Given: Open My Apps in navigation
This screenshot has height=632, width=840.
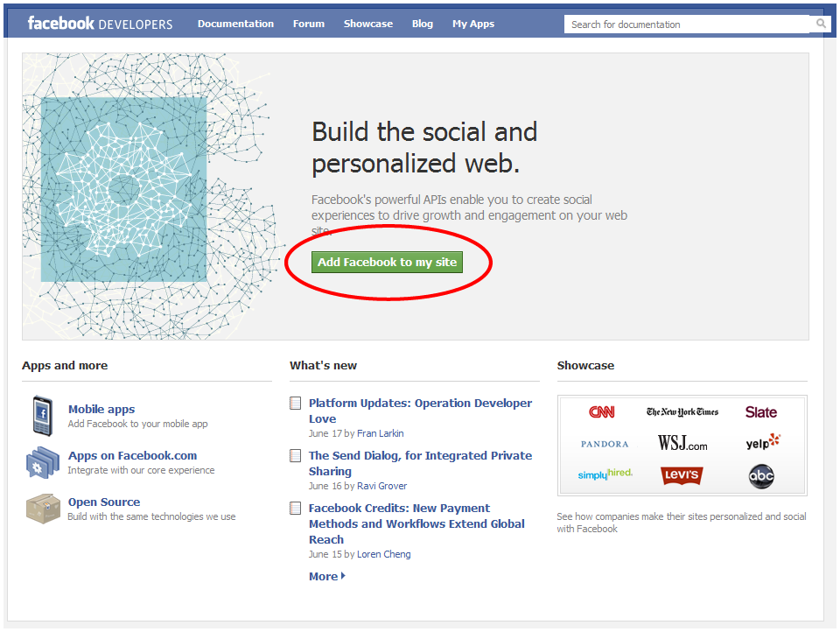Looking at the screenshot, I should tap(473, 24).
